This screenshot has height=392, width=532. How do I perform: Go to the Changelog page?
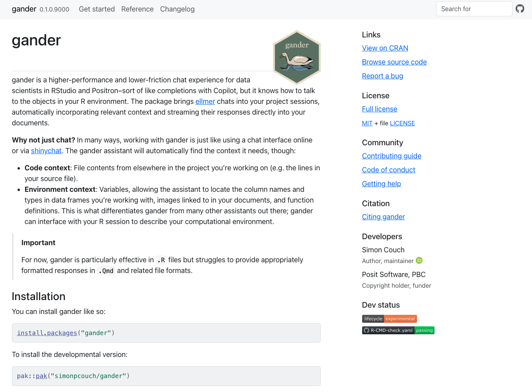177,9
